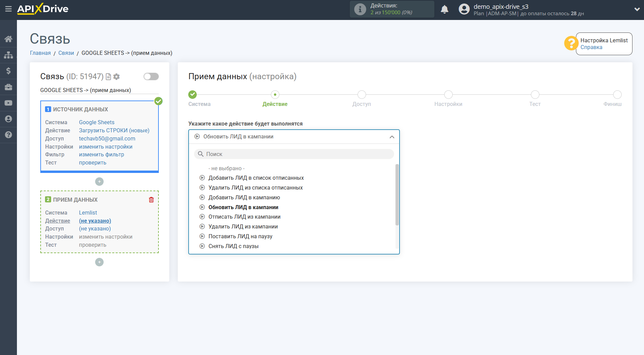644x355 pixels.
Task: Expand the account dropdown chevron
Action: click(x=637, y=9)
